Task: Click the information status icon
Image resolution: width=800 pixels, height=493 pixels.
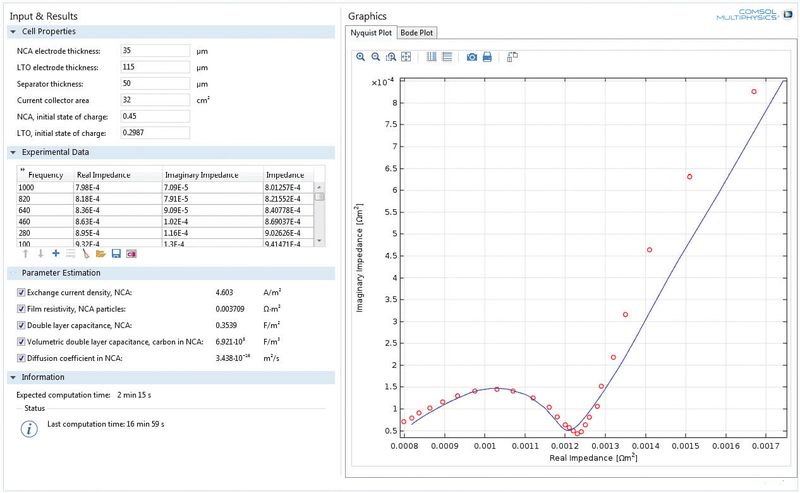Action: point(29,429)
